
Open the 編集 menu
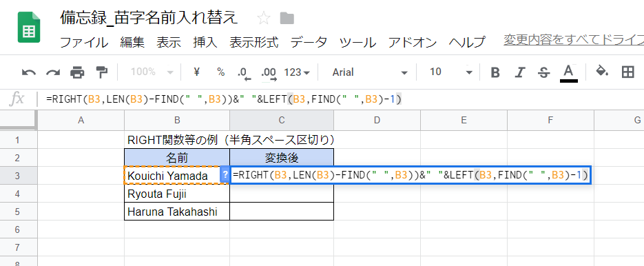pyautogui.click(x=132, y=42)
